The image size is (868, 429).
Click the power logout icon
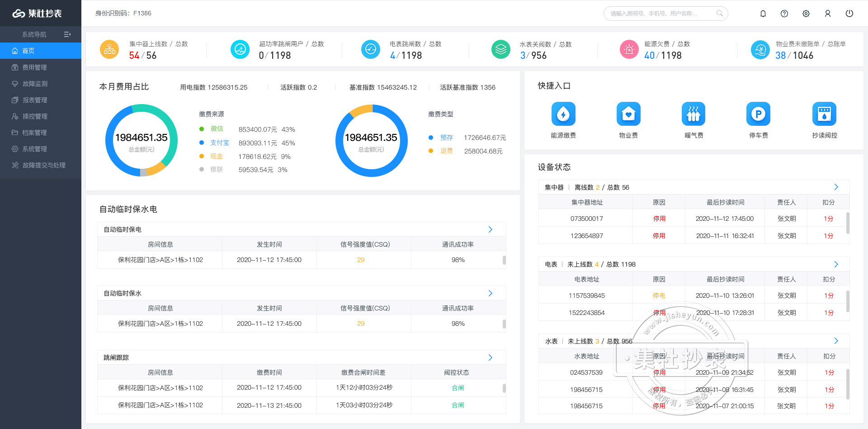tap(849, 14)
